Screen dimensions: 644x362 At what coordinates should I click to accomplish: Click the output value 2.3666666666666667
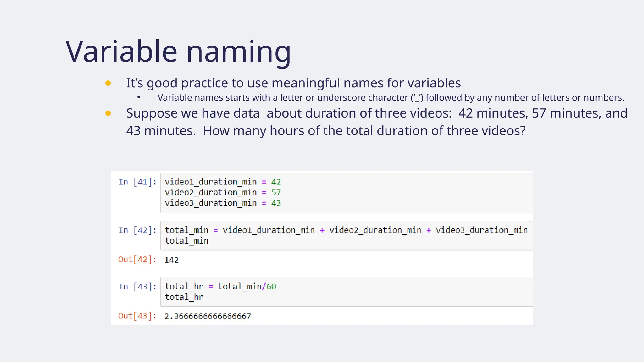click(x=208, y=316)
